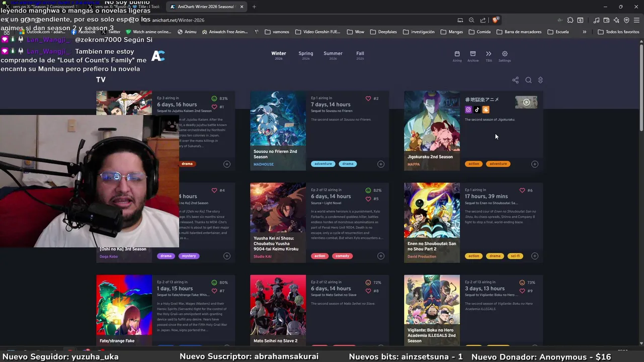Open MADHOUSE studio link
Image resolution: width=644 pixels, height=362 pixels.
[264, 164]
